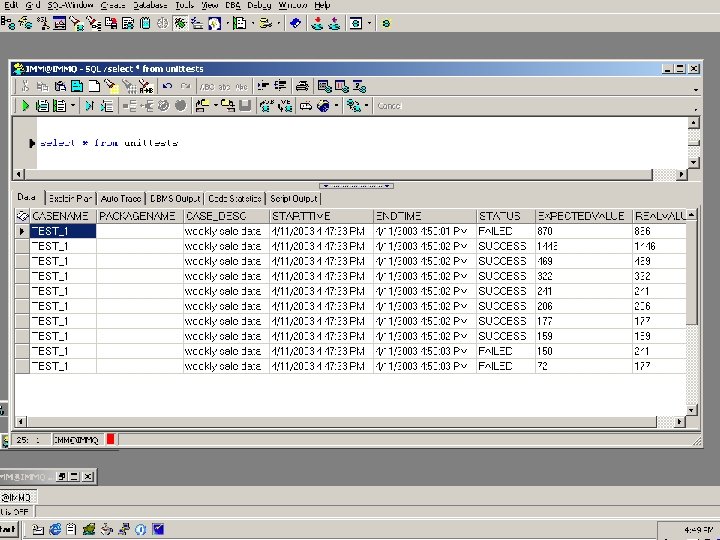Select the expected value cell 206
720x540 pixels.
tap(584, 306)
